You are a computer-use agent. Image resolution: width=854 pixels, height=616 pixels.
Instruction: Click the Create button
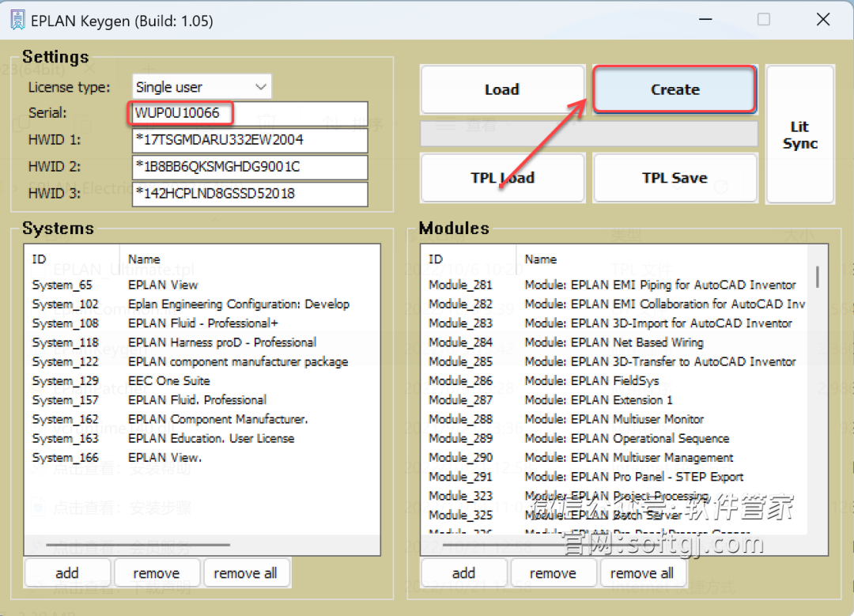675,89
